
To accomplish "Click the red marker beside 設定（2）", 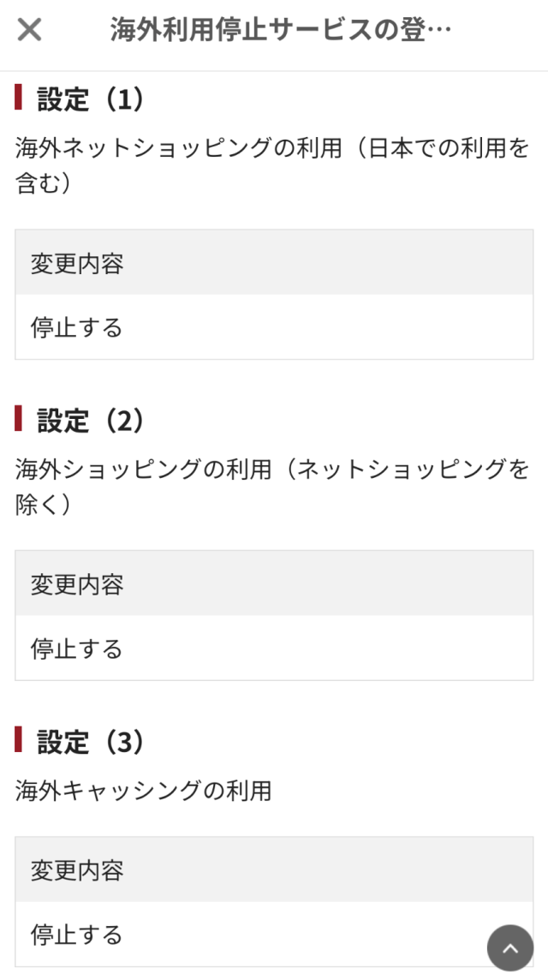I will [19, 418].
